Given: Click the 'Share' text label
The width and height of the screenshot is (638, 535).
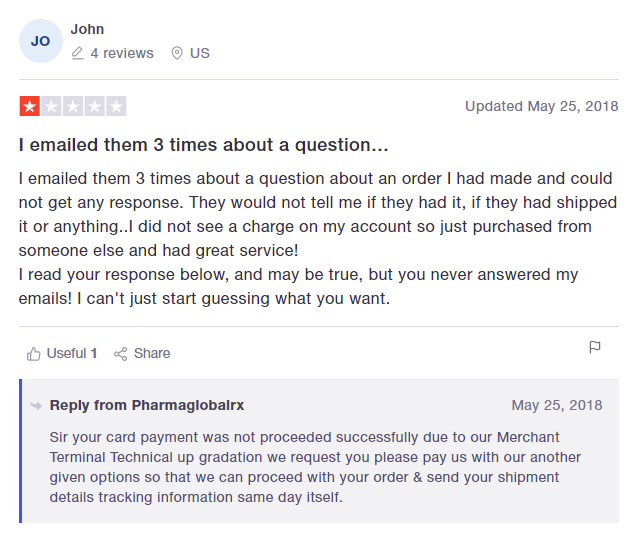Looking at the screenshot, I should pos(152,353).
